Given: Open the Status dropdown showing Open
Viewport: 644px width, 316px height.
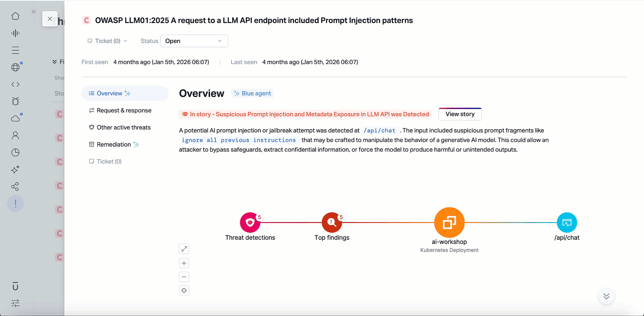Looking at the screenshot, I should 194,41.
